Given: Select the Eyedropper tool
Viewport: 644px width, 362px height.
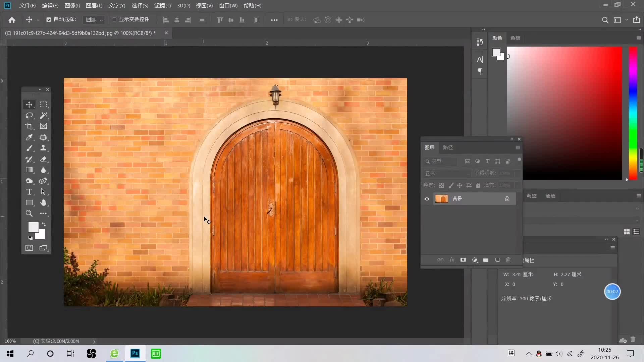Looking at the screenshot, I should point(29,137).
